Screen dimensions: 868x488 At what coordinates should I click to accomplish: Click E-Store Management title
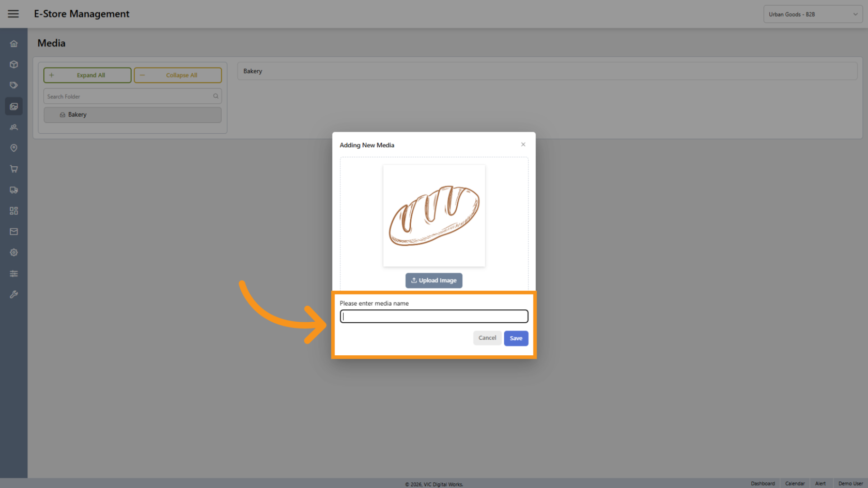[x=82, y=14]
